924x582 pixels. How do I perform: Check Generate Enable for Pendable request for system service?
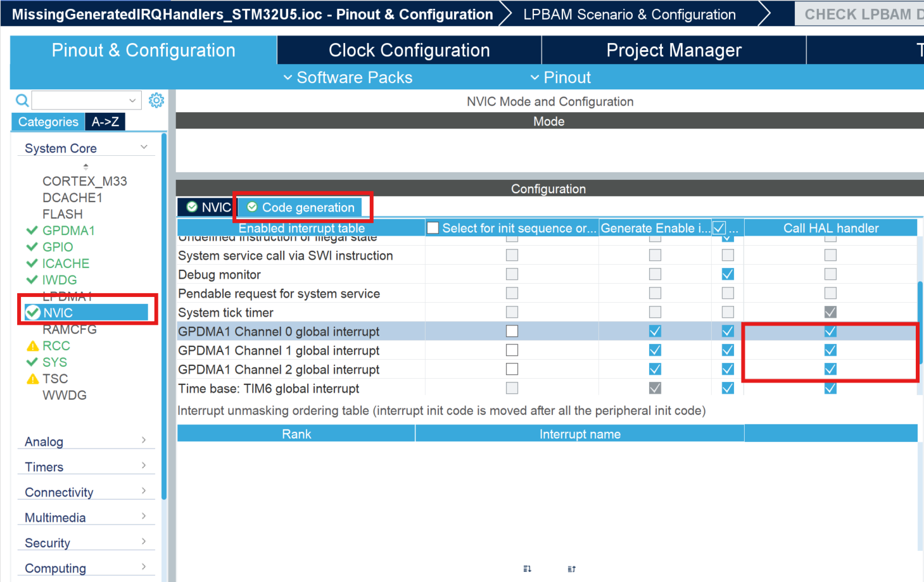point(655,293)
